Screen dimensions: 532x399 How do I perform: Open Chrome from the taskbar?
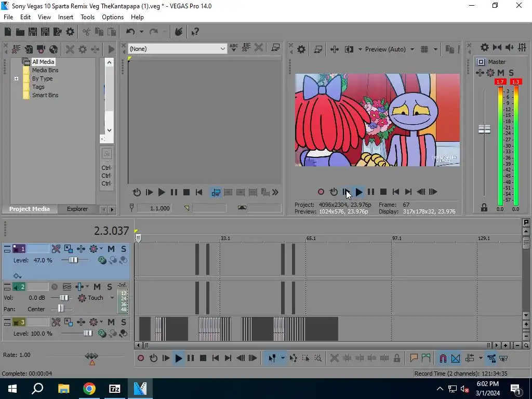click(x=89, y=389)
